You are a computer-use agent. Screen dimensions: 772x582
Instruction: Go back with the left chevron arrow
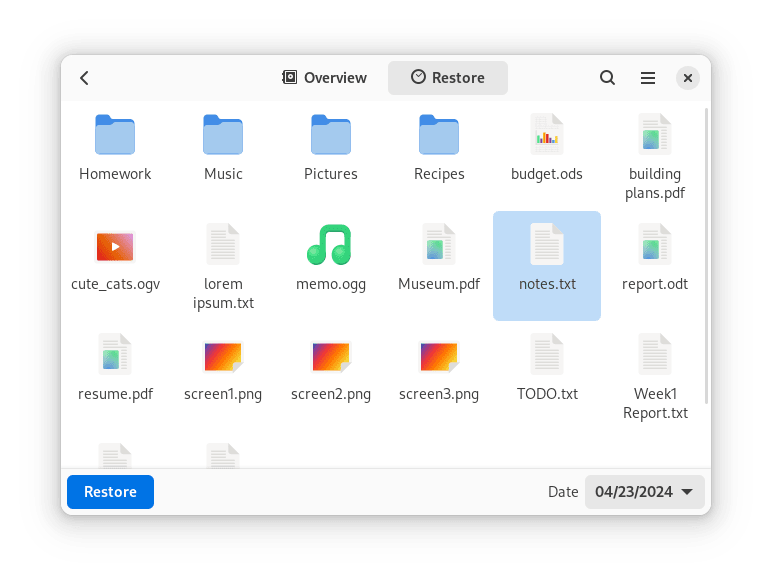[x=84, y=78]
